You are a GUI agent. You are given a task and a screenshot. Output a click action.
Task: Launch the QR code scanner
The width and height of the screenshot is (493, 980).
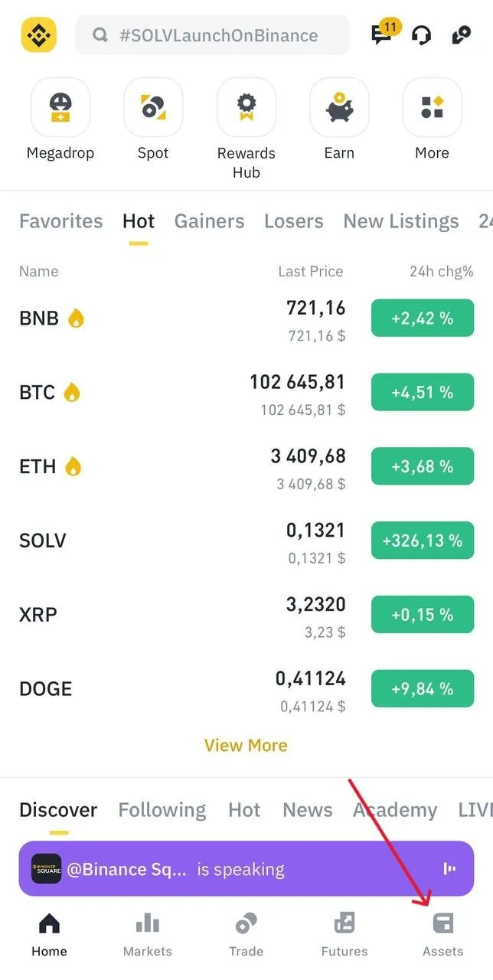click(461, 34)
